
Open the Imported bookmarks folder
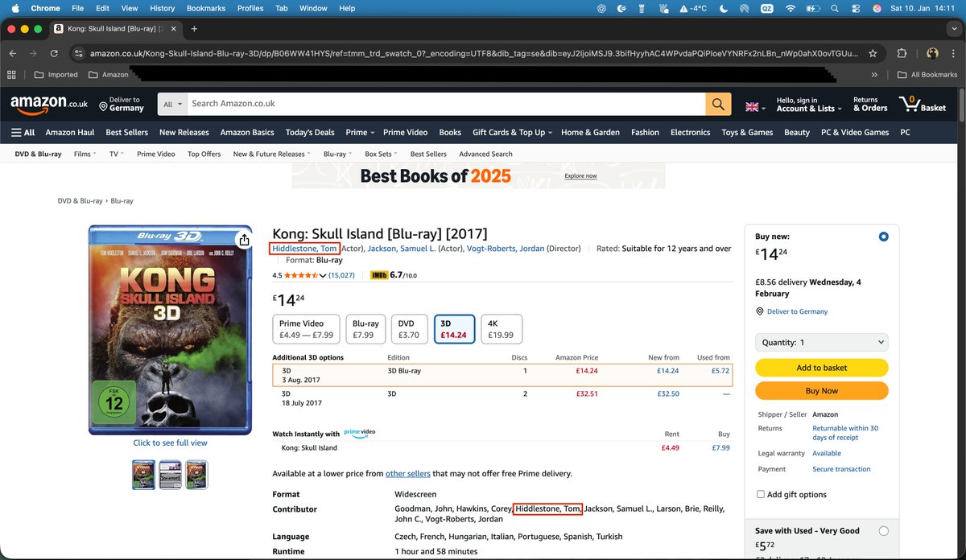(x=56, y=75)
